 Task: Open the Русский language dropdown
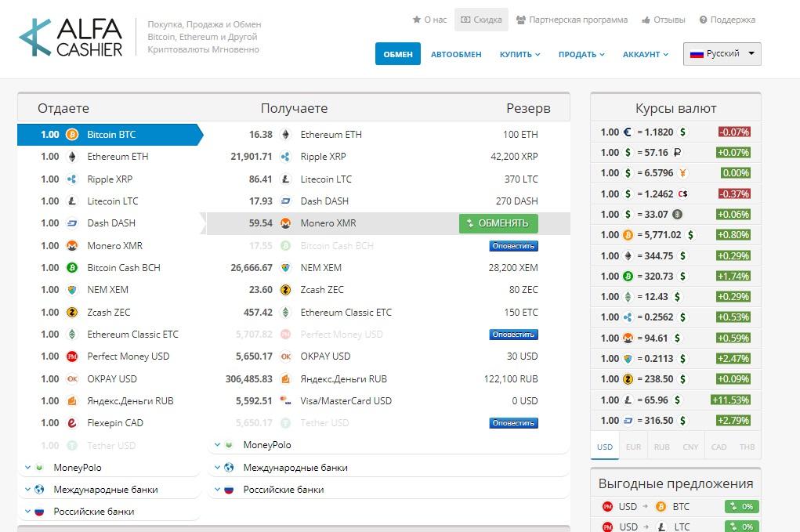722,54
